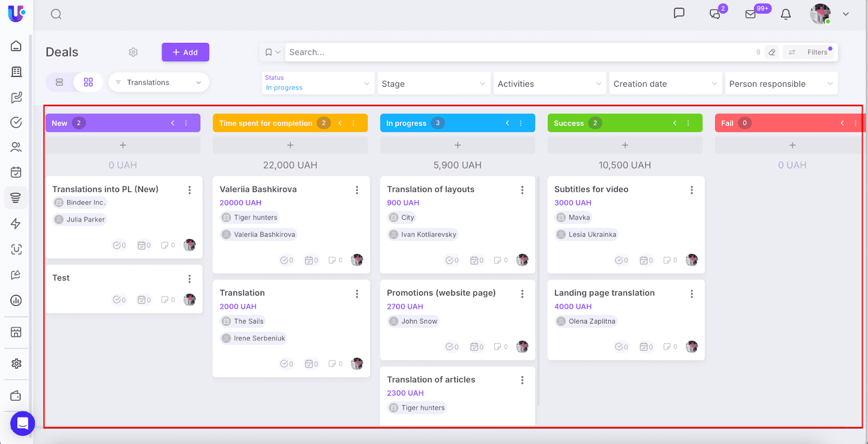This screenshot has height=444, width=868.
Task: Open In progress column kebab menu
Action: coord(521,123)
